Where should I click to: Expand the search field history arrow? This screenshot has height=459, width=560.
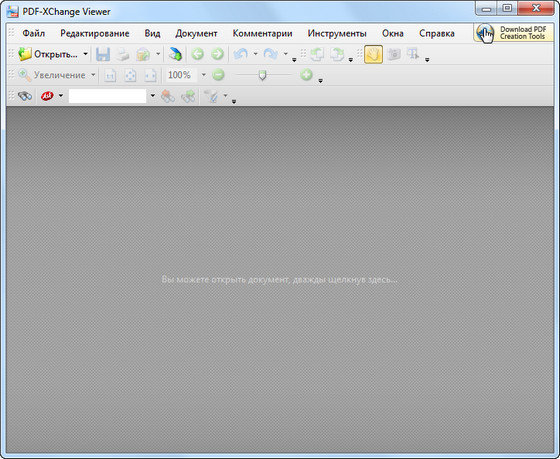[x=152, y=96]
